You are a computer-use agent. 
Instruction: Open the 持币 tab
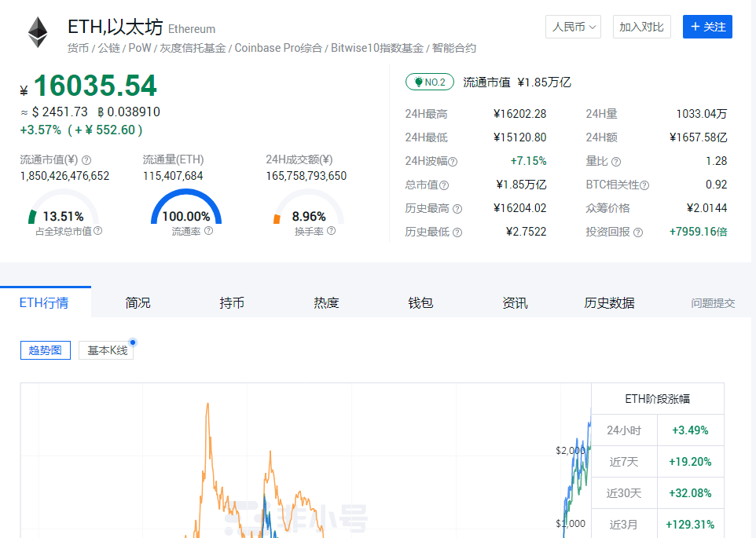pyautogui.click(x=232, y=302)
